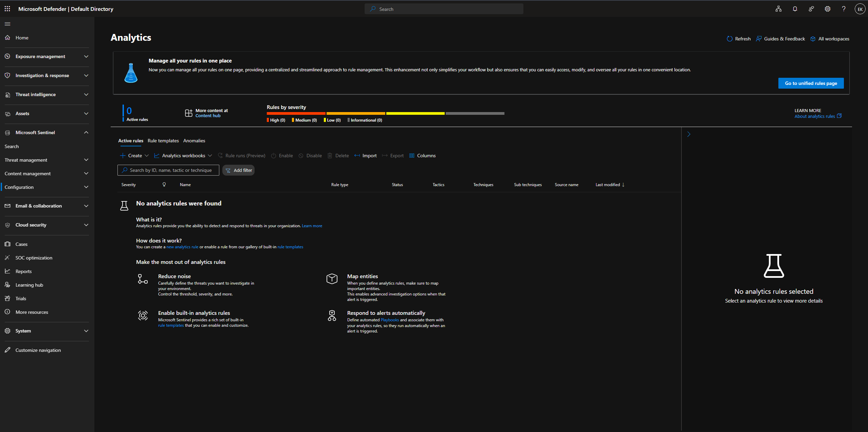
Task: Open the Content hub link
Action: pos(208,116)
